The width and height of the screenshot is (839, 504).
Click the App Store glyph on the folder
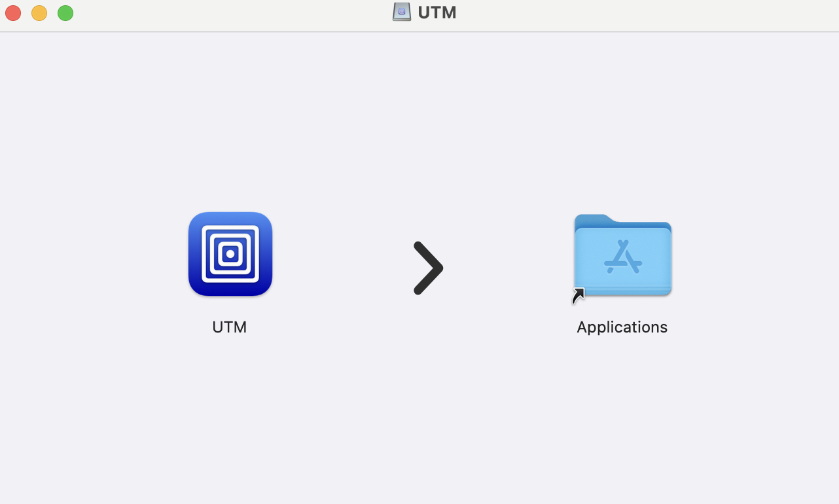pos(623,257)
